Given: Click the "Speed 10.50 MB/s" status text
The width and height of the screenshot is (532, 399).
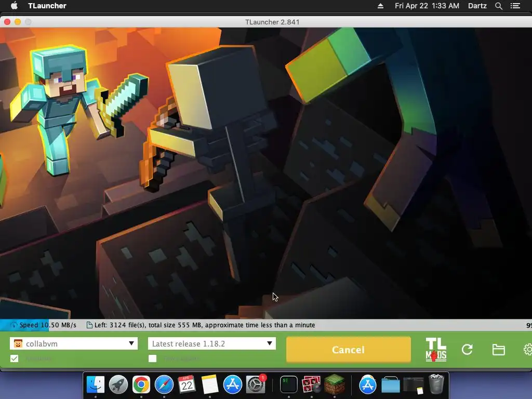Looking at the screenshot, I should [48, 325].
